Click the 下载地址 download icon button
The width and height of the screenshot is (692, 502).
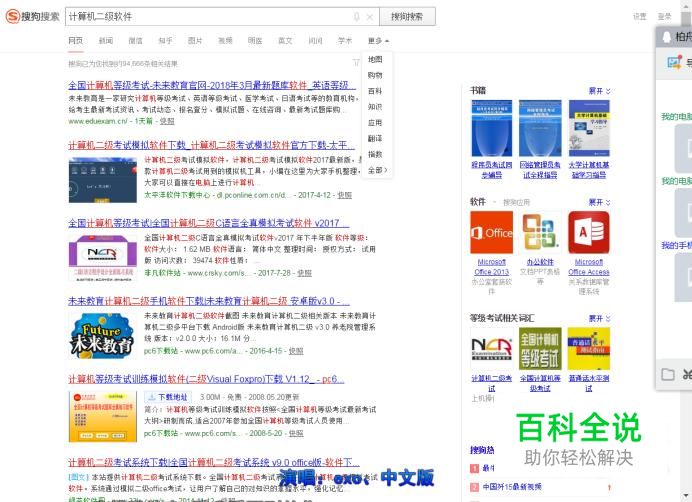(167, 397)
